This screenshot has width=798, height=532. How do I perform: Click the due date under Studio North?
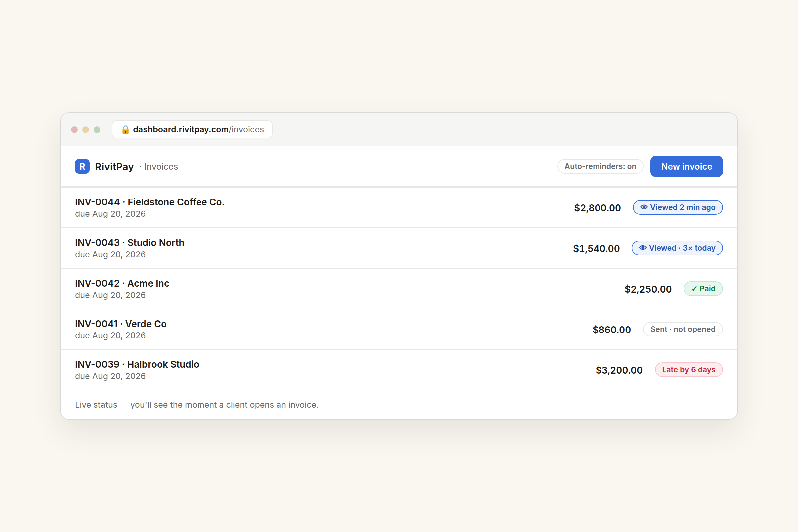(110, 254)
